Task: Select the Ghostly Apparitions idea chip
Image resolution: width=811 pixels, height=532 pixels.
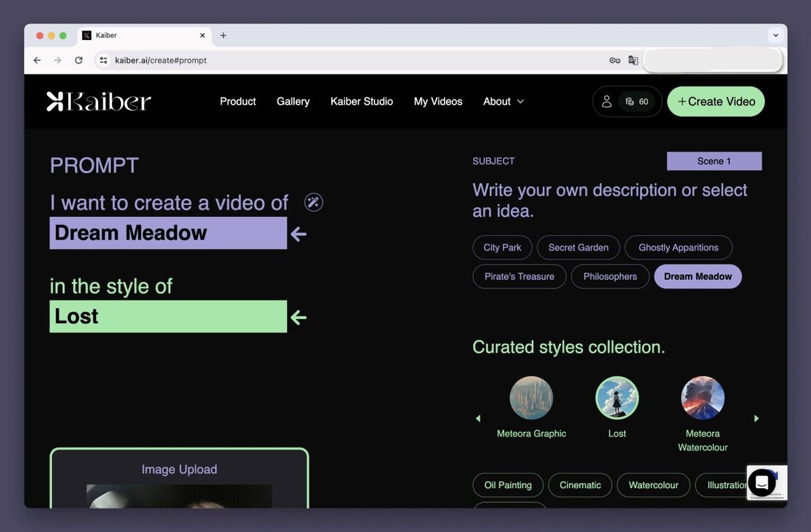Action: click(679, 247)
